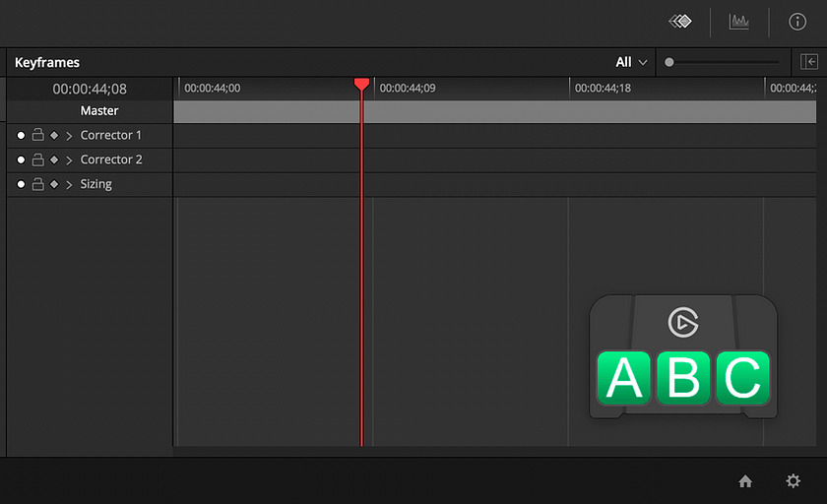Toggle auto keyframe diamond for Sizing
Image resolution: width=827 pixels, height=504 pixels.
point(54,184)
